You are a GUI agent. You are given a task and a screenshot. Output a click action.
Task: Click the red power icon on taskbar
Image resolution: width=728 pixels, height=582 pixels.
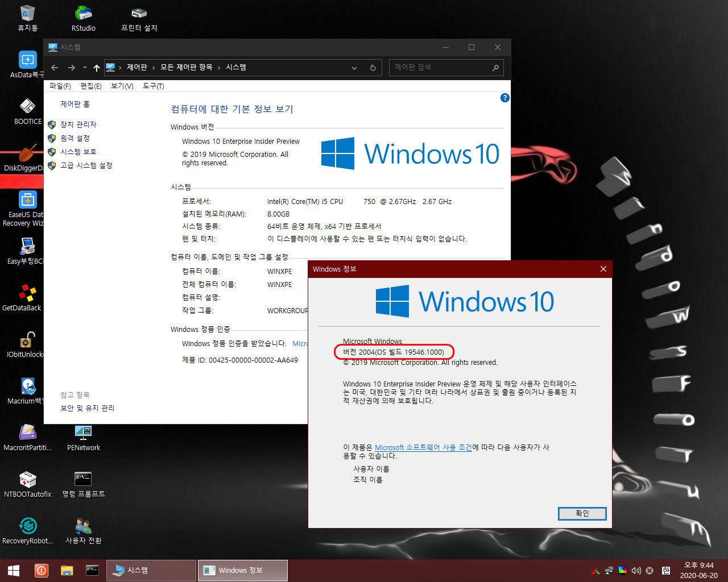click(x=41, y=570)
